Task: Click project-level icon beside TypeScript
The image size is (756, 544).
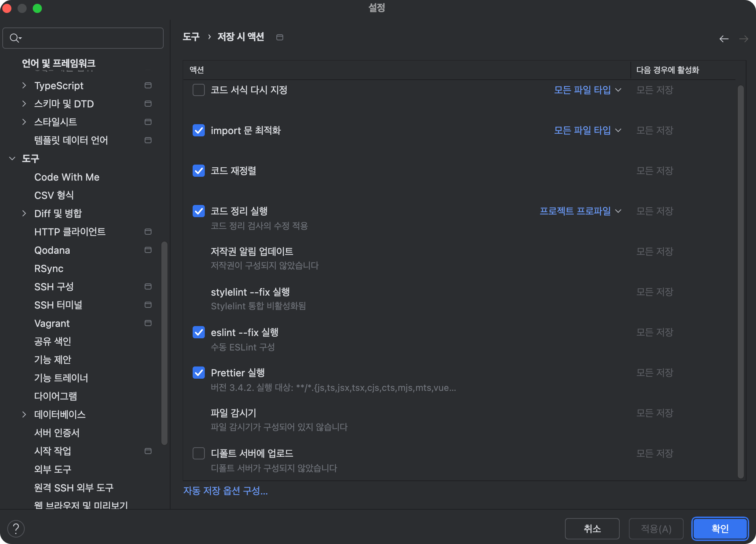Action: click(148, 85)
